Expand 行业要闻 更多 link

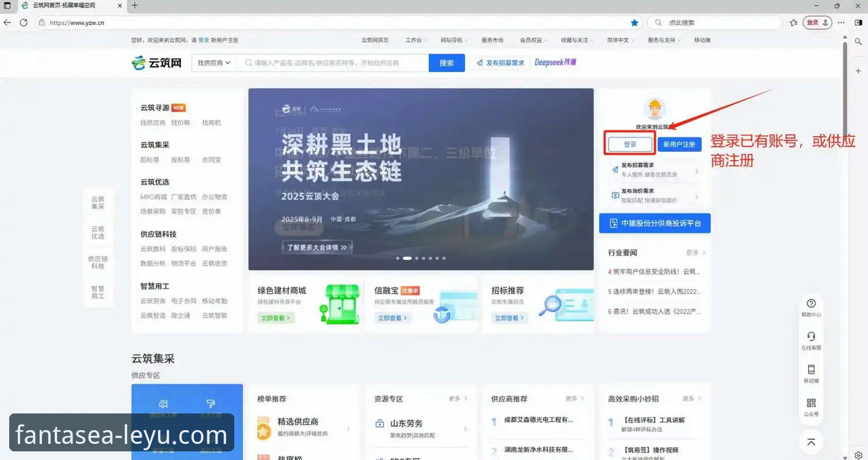695,252
